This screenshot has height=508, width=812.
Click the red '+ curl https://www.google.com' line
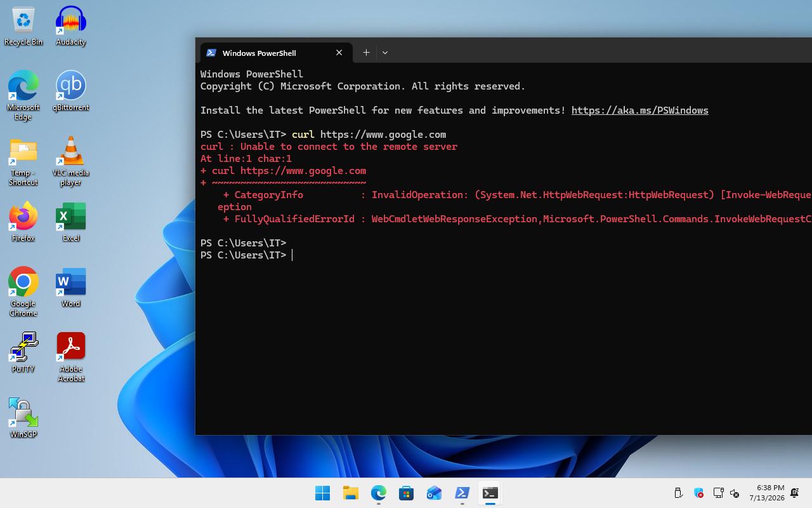coord(283,171)
